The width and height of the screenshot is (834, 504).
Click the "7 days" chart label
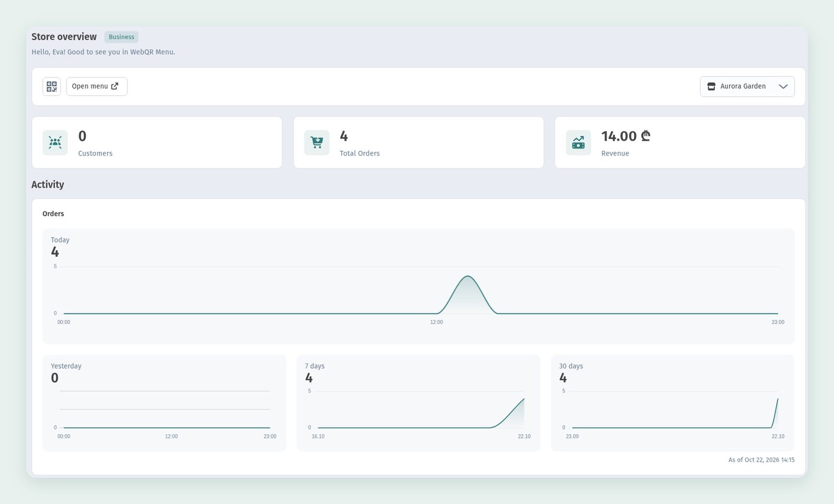(x=315, y=366)
